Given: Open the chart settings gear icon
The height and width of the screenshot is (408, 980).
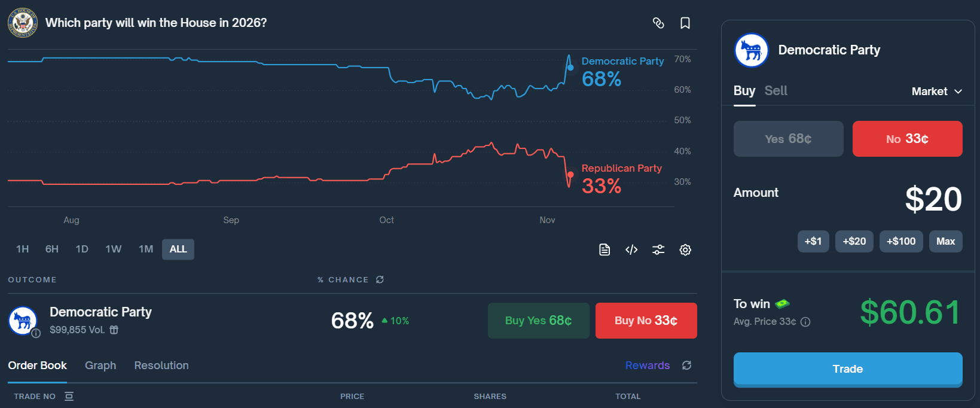Looking at the screenshot, I should 685,249.
